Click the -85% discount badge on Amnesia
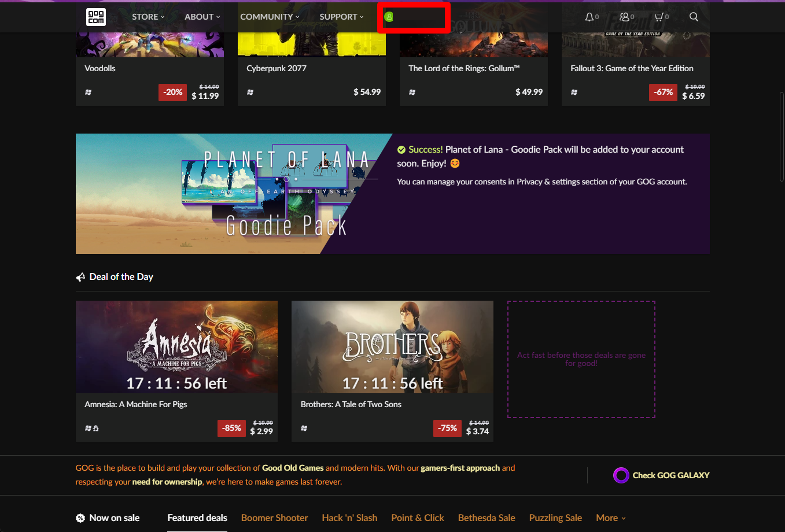Screen dimensions: 785x532 pyautogui.click(x=232, y=428)
